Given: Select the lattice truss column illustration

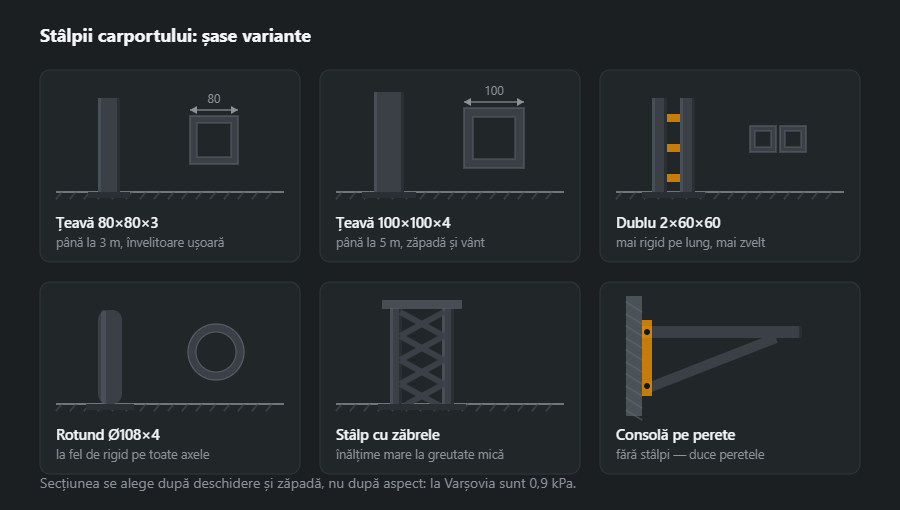Looking at the screenshot, I should pyautogui.click(x=422, y=353).
